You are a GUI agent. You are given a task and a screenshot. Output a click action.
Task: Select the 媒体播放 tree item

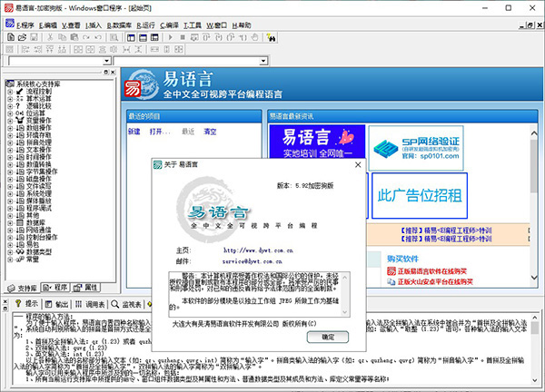coord(38,201)
